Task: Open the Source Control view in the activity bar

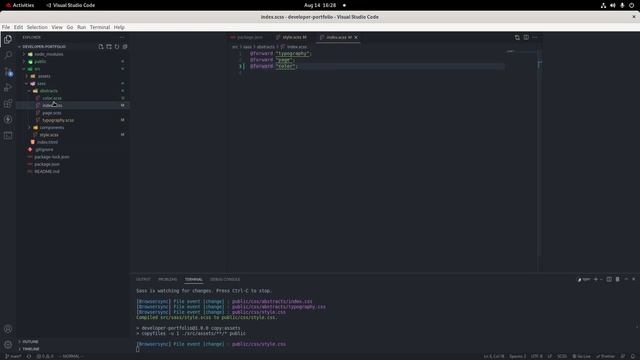Action: point(8,71)
